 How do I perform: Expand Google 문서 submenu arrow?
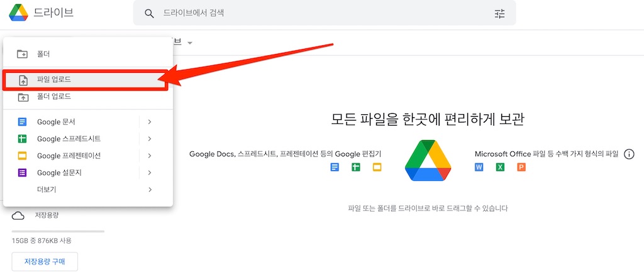tap(150, 122)
